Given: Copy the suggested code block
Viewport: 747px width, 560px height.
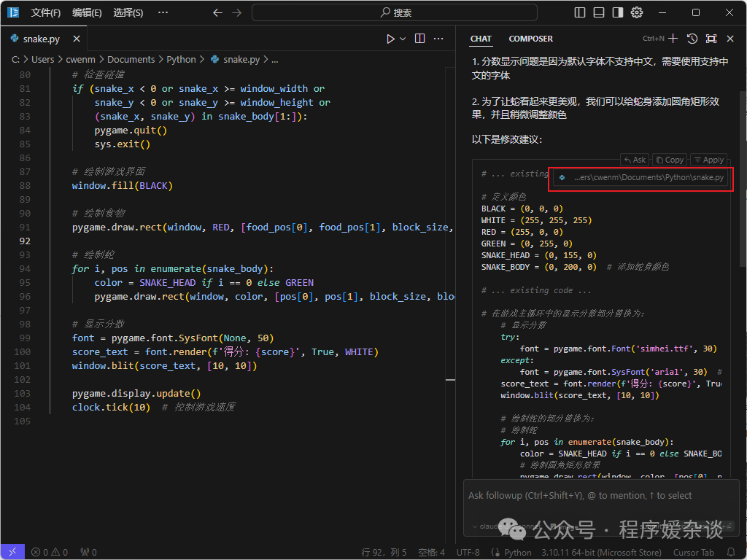Looking at the screenshot, I should tap(669, 160).
